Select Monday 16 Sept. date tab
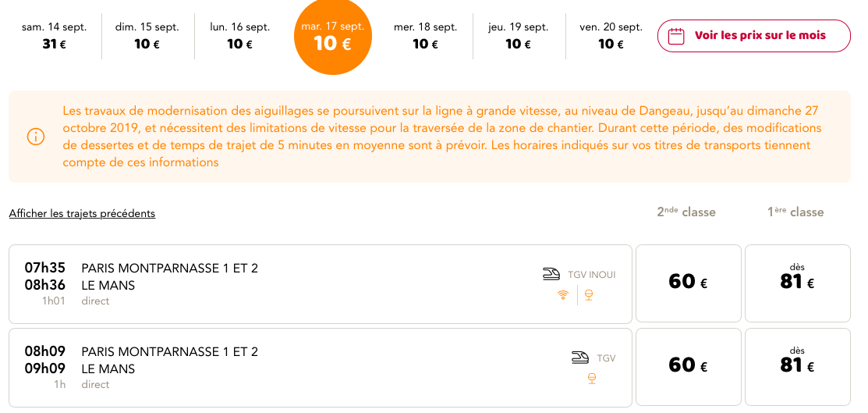868x413 pixels. point(239,35)
